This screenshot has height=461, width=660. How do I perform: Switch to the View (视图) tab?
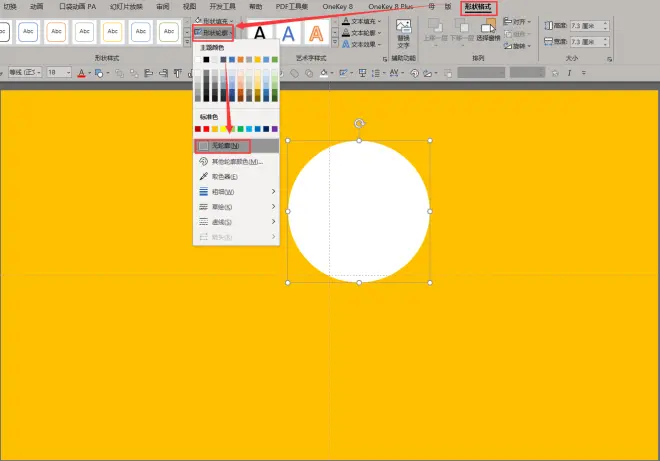click(189, 6)
